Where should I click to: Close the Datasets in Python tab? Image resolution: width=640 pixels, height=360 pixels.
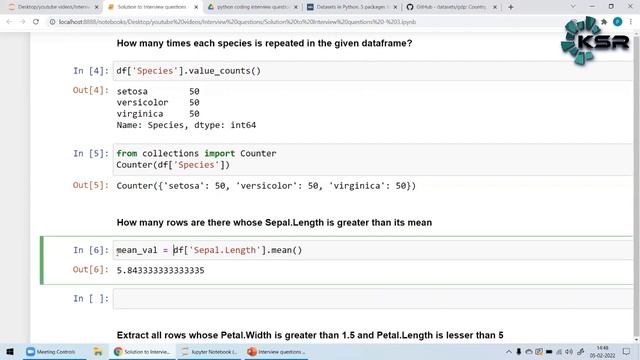coord(396,7)
